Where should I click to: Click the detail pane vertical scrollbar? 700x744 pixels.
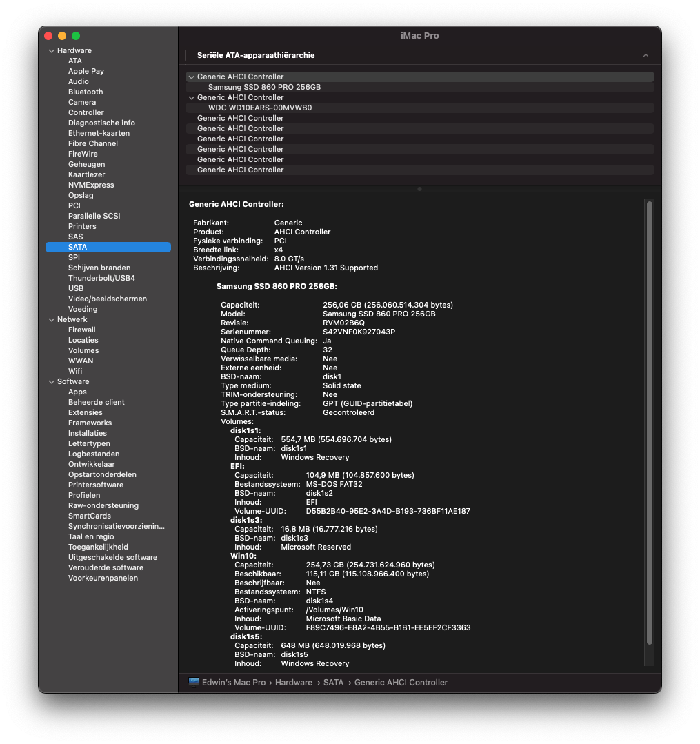tap(649, 422)
